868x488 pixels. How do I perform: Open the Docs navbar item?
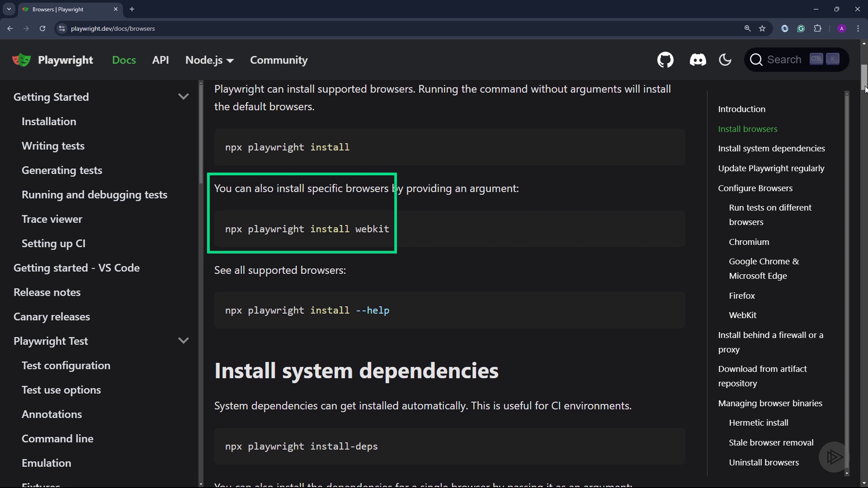coord(124,60)
